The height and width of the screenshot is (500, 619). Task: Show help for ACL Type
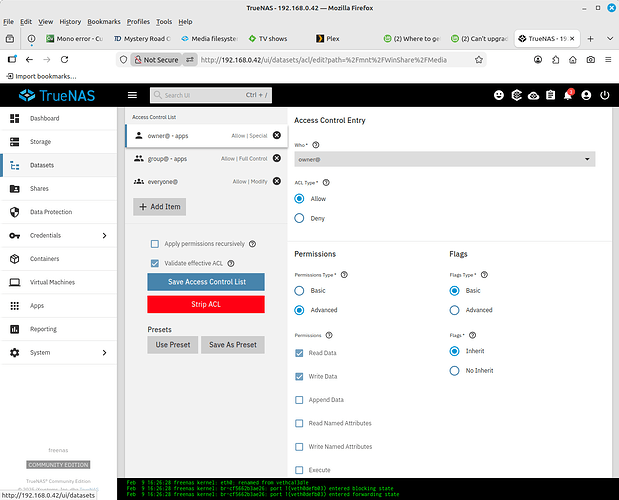point(326,183)
